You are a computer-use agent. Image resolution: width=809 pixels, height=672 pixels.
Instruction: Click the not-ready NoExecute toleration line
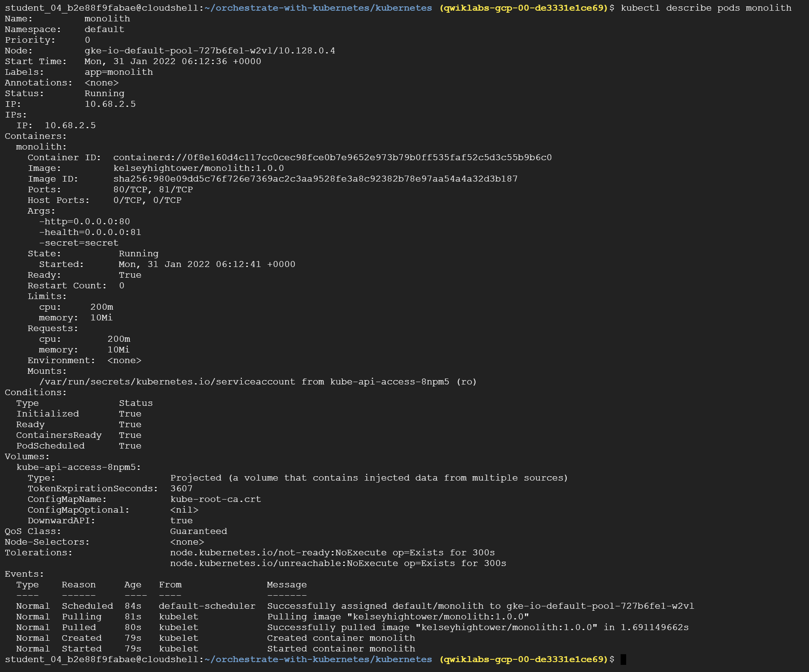(x=332, y=553)
